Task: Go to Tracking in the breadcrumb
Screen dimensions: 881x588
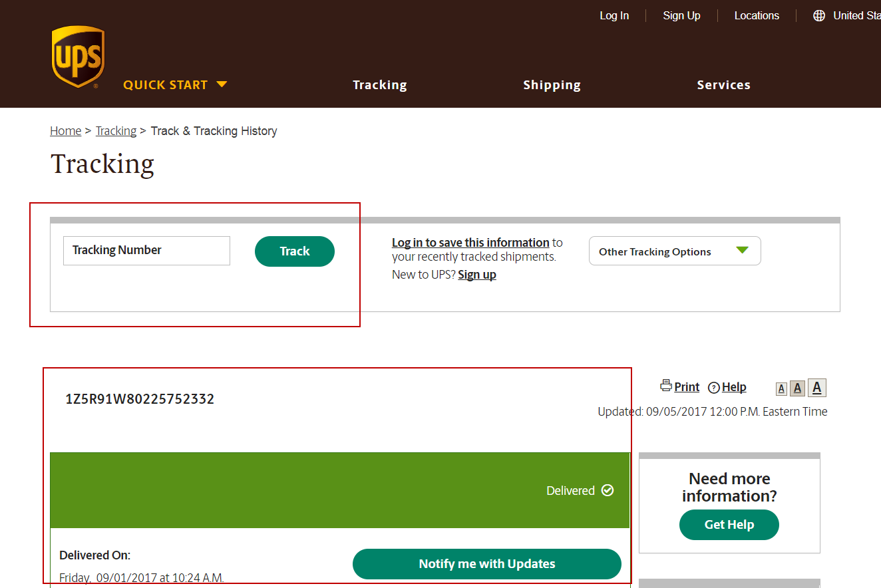Action: 116,131
